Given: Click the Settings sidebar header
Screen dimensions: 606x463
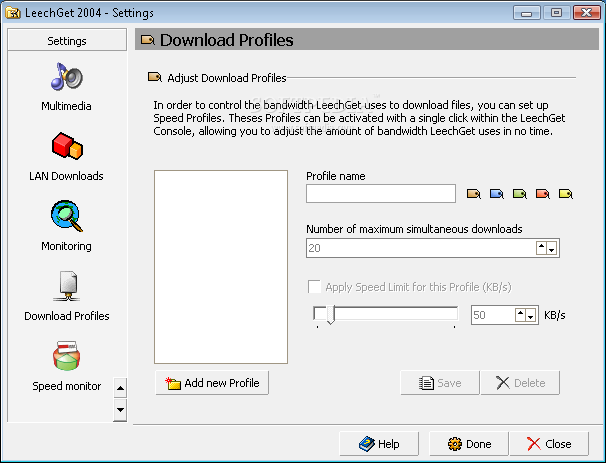Looking at the screenshot, I should [67, 40].
